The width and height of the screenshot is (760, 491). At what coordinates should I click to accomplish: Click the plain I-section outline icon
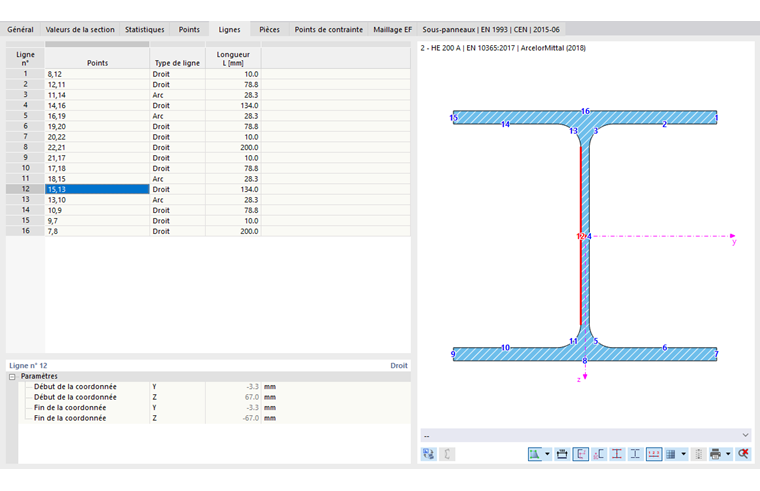pos(635,454)
